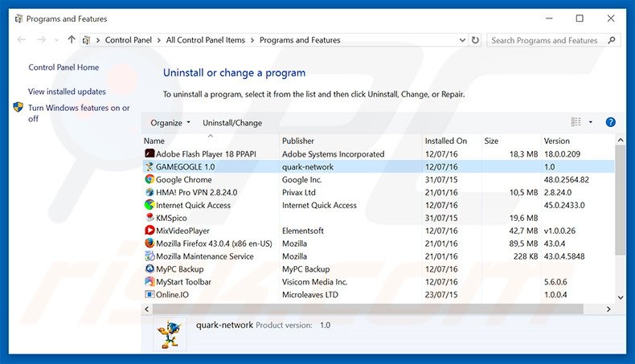Open the recent locations dropdown arrow
This screenshot has width=635, height=364.
click(56, 40)
